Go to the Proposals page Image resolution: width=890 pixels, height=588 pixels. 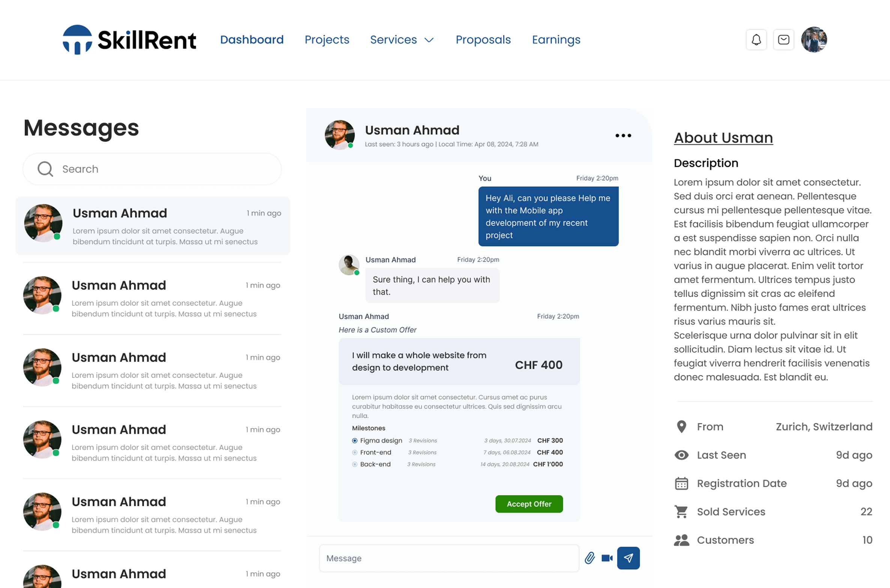coord(483,40)
